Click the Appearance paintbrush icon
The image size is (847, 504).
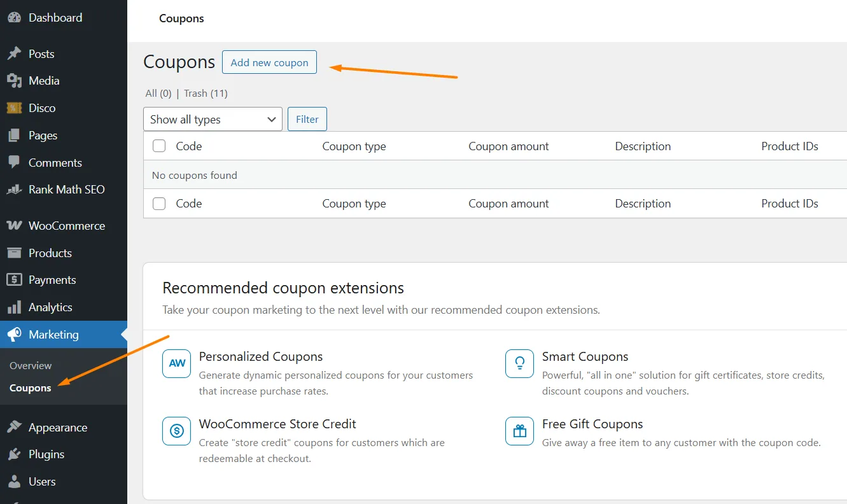click(14, 428)
